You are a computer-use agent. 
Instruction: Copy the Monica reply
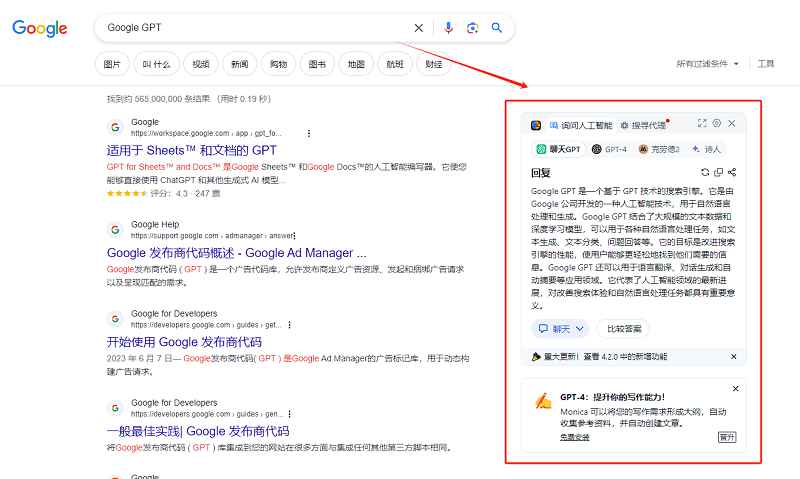(718, 172)
